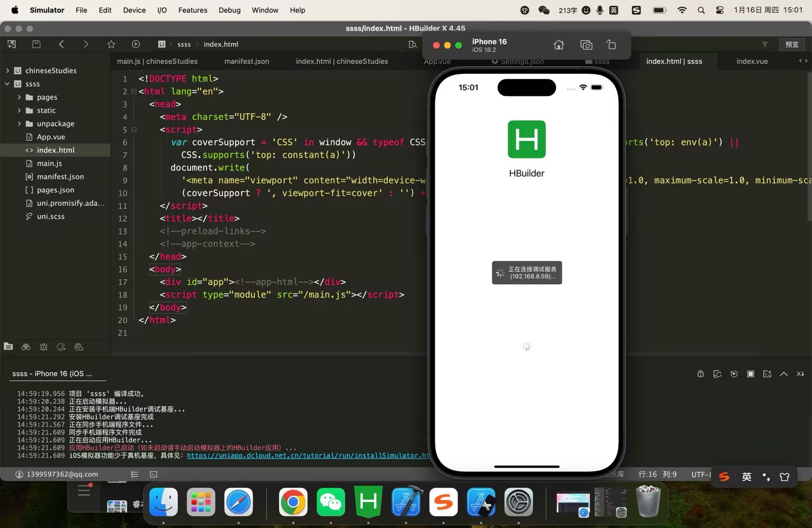812x528 pixels.
Task: Expand the unpackage folder
Action: tap(19, 124)
